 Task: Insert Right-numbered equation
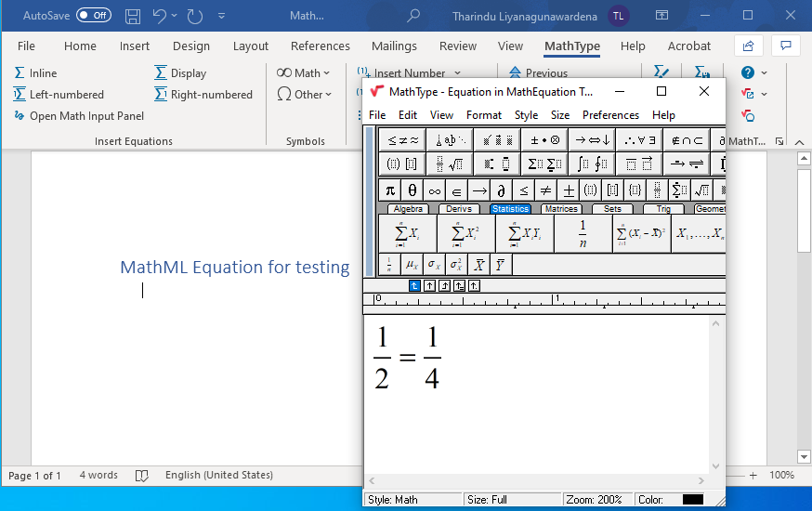pos(203,94)
